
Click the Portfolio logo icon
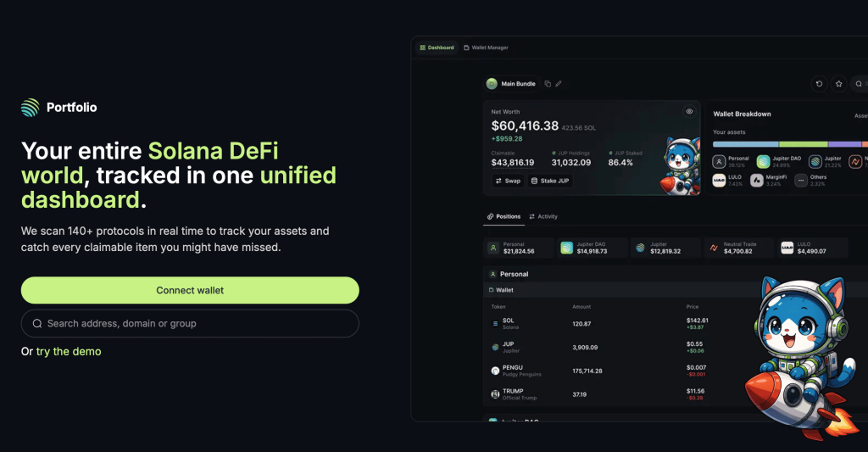click(x=31, y=108)
